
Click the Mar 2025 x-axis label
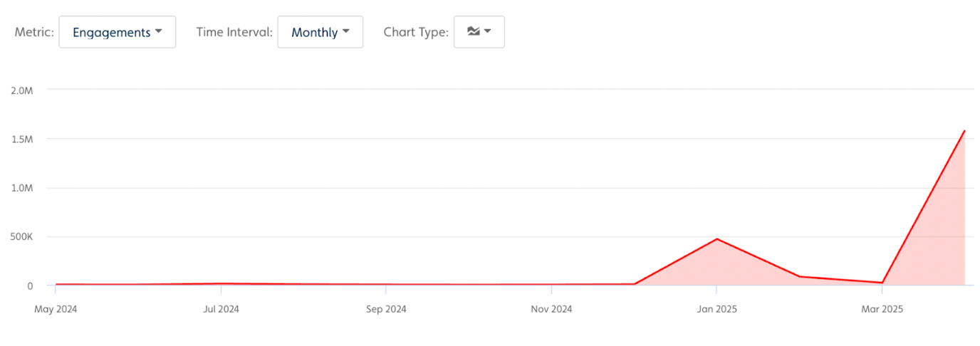click(x=882, y=309)
